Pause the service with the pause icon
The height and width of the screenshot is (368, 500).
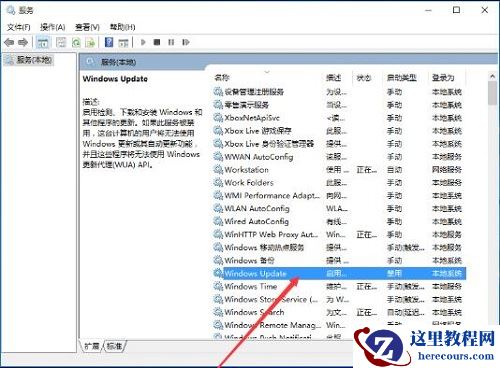pos(171,42)
